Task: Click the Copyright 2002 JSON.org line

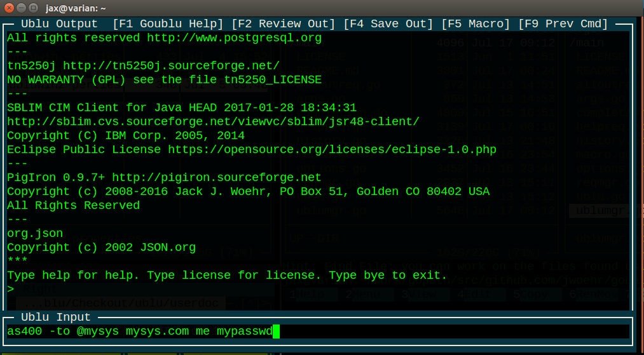Action: 102,248
